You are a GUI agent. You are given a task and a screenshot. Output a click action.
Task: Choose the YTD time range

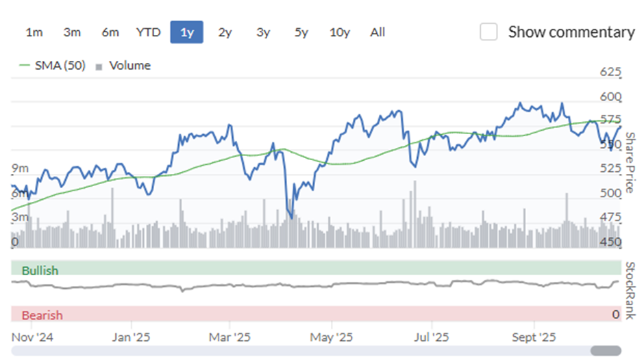click(x=148, y=32)
